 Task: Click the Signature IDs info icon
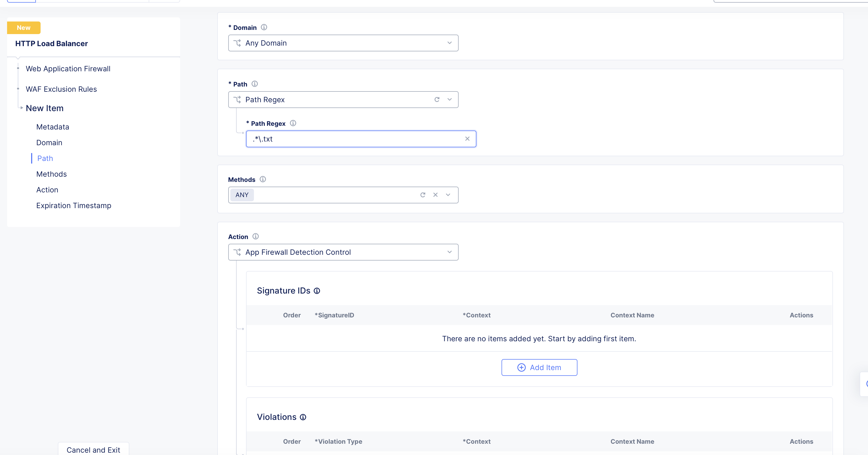click(317, 291)
